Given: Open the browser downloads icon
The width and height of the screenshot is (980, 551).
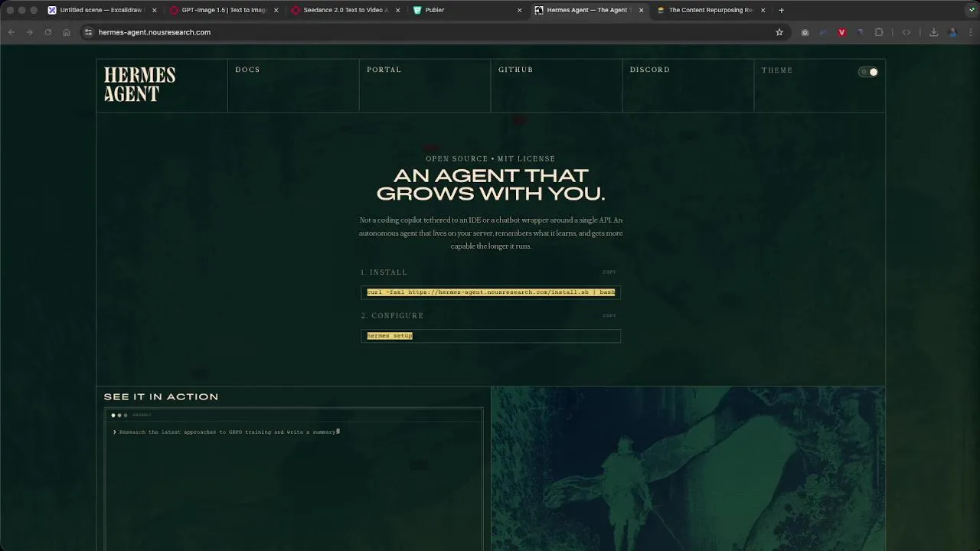Looking at the screenshot, I should point(934,32).
